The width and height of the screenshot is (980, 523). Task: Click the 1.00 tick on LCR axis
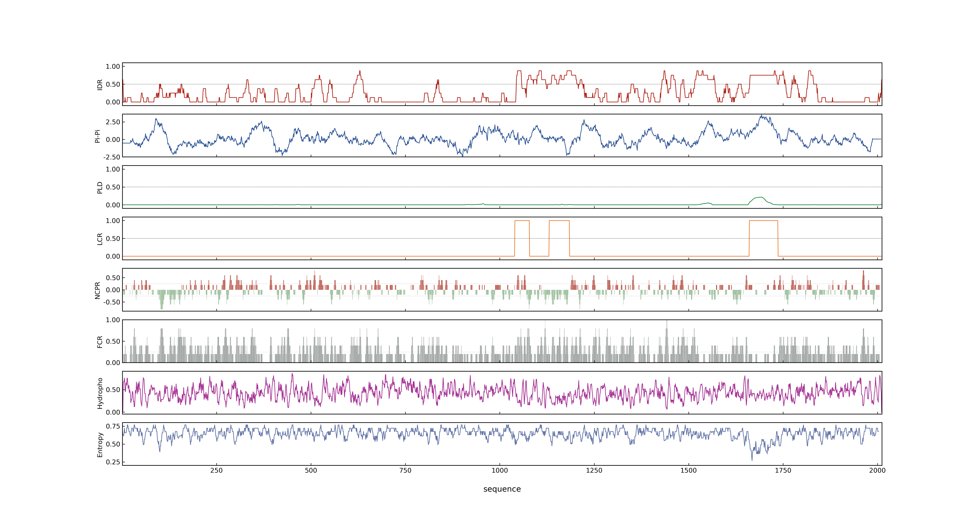pyautogui.click(x=113, y=221)
